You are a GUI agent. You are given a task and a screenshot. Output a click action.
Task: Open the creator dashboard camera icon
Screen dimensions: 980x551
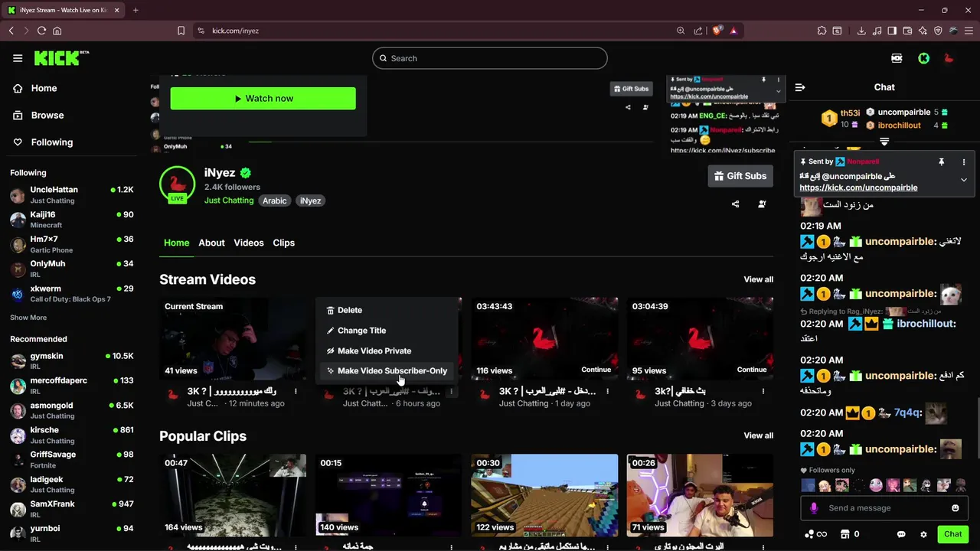897,58
